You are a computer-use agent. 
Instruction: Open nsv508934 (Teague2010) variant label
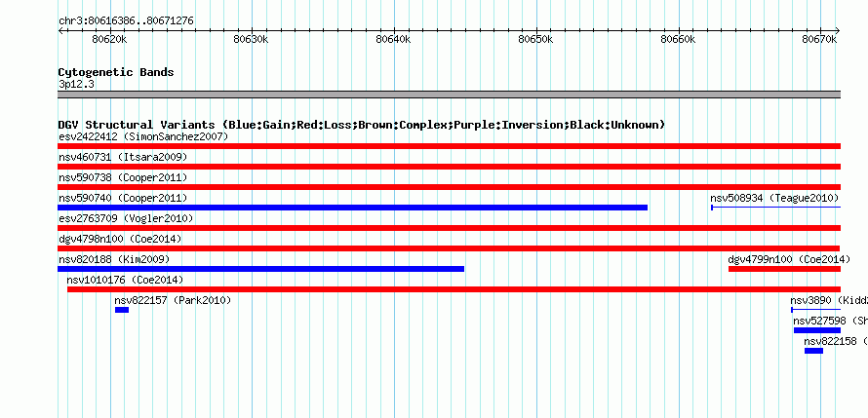pyautogui.click(x=774, y=198)
